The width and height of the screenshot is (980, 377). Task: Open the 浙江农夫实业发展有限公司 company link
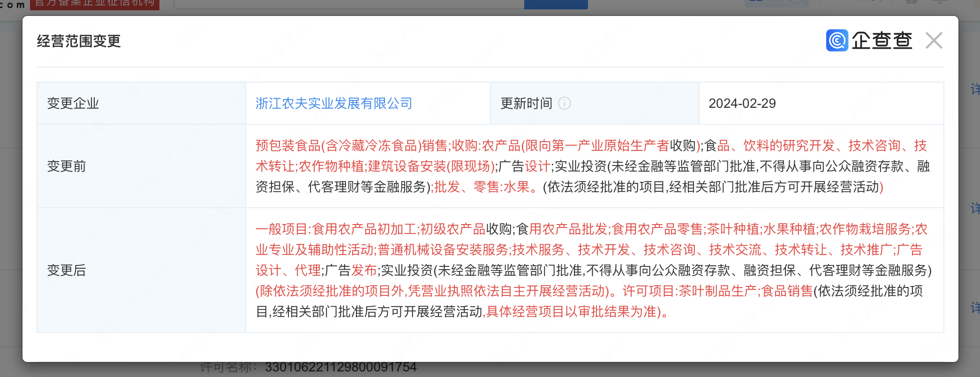click(x=333, y=103)
